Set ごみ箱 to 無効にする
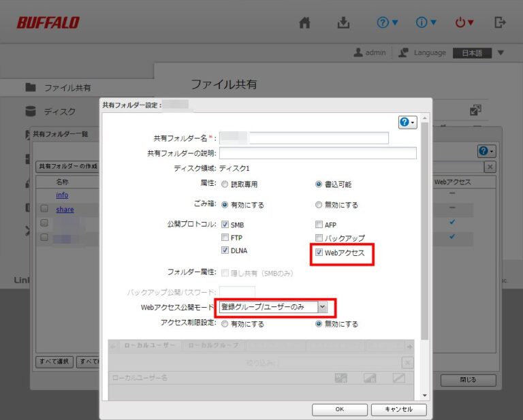The width and height of the screenshot is (523, 420). pyautogui.click(x=319, y=205)
